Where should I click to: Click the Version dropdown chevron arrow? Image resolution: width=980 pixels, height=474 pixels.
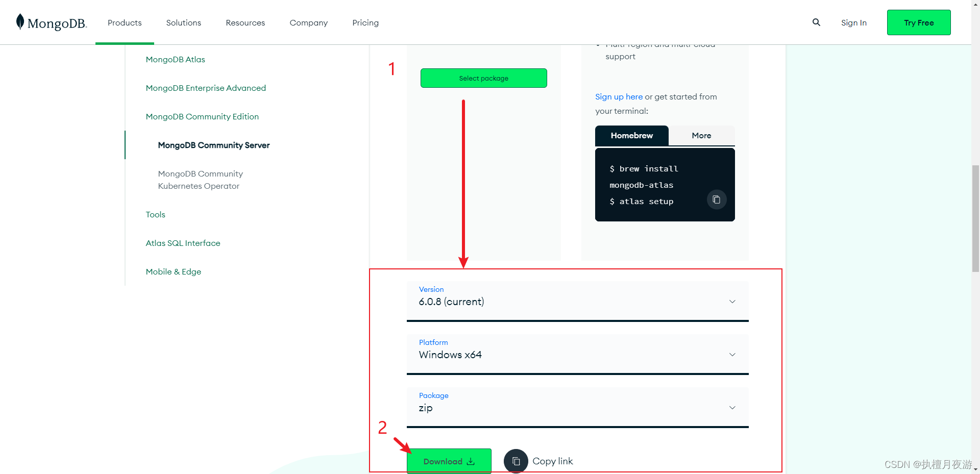(x=732, y=302)
